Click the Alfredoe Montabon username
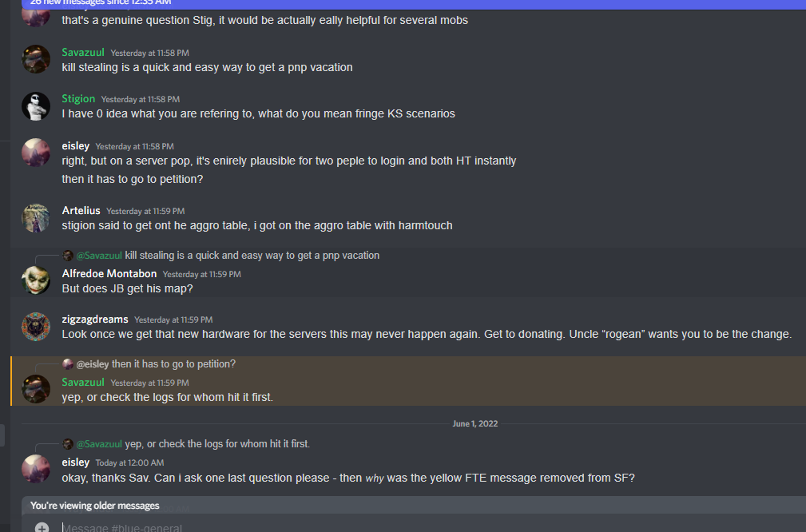This screenshot has width=806, height=532. (x=109, y=273)
